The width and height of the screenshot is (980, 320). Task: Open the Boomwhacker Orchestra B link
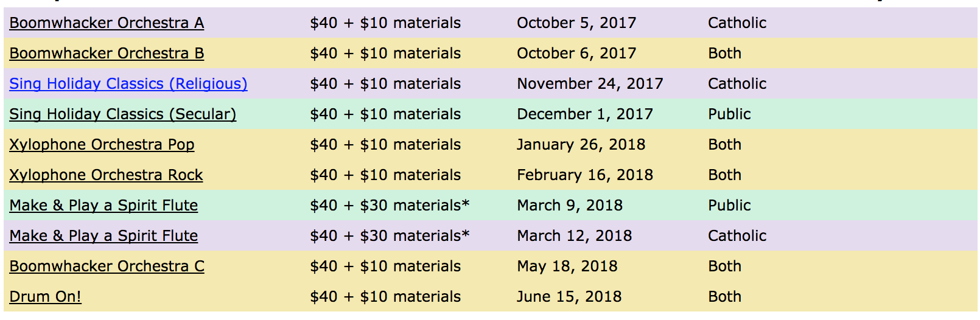107,54
